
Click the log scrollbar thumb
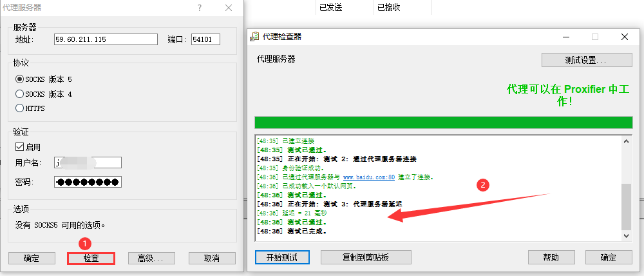tap(627, 207)
